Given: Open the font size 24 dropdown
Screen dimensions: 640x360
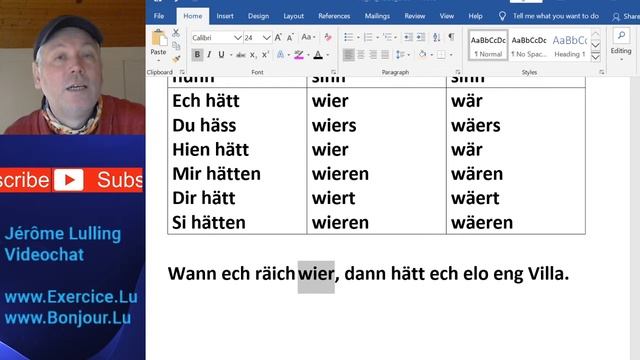Looking at the screenshot, I should [x=267, y=38].
